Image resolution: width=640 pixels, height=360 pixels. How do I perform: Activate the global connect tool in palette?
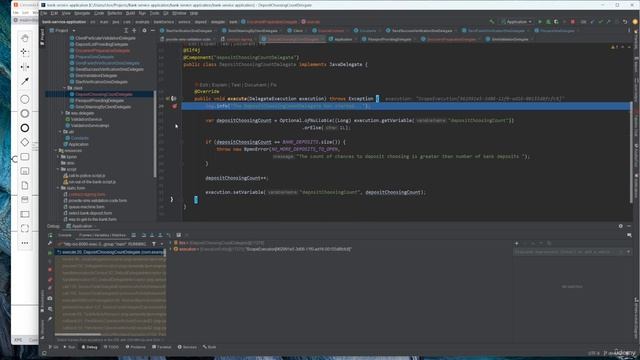click(25, 81)
